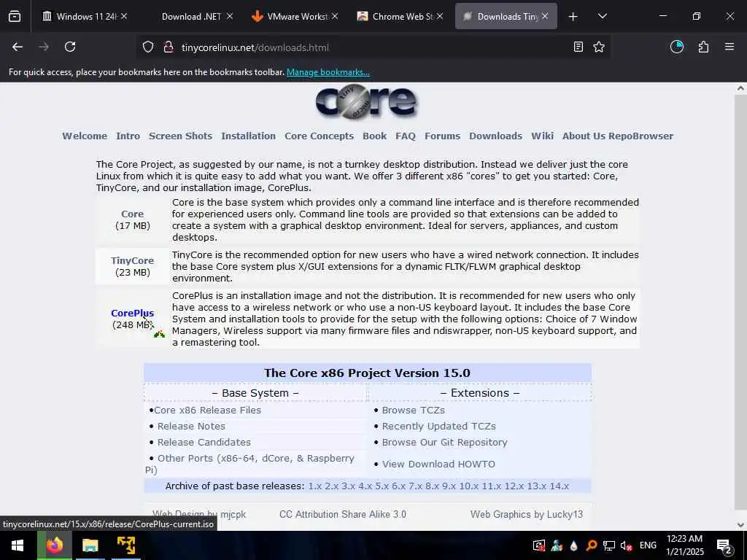Screen dimensions: 747x560
Task: Open the About Us nav link
Action: [x=584, y=136]
